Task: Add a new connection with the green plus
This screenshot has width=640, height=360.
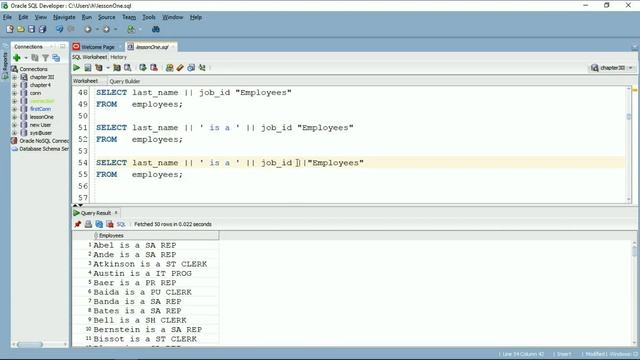Action: (x=17, y=58)
